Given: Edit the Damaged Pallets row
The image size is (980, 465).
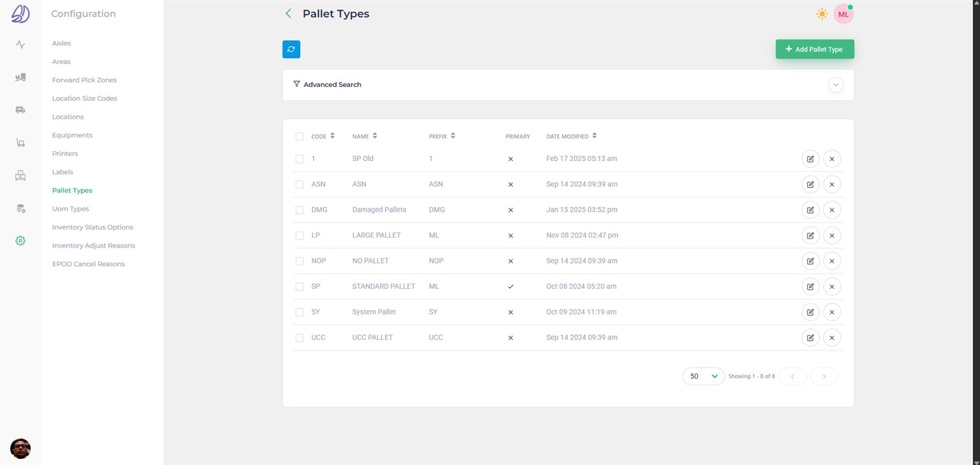Looking at the screenshot, I should tap(810, 210).
